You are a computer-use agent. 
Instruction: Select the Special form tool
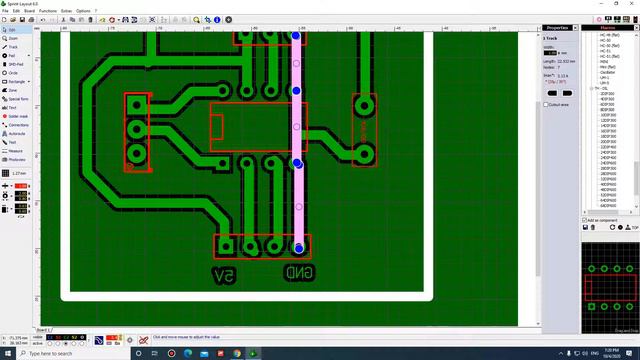pyautogui.click(x=16, y=99)
